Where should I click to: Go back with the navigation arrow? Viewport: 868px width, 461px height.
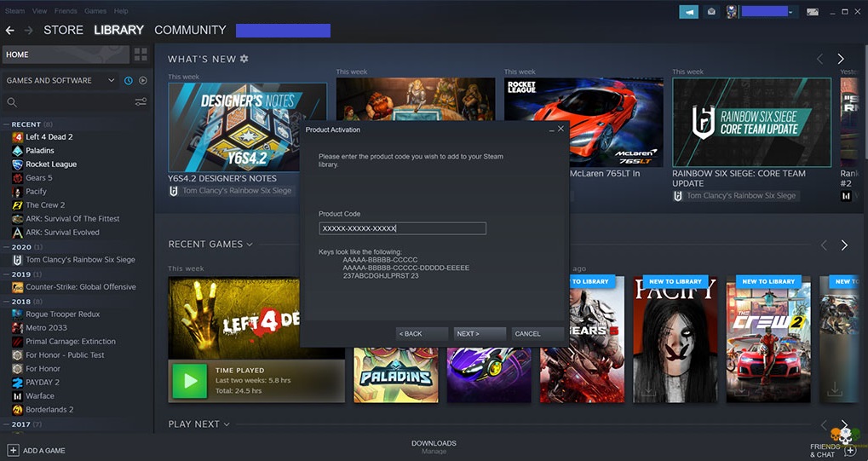tap(10, 31)
